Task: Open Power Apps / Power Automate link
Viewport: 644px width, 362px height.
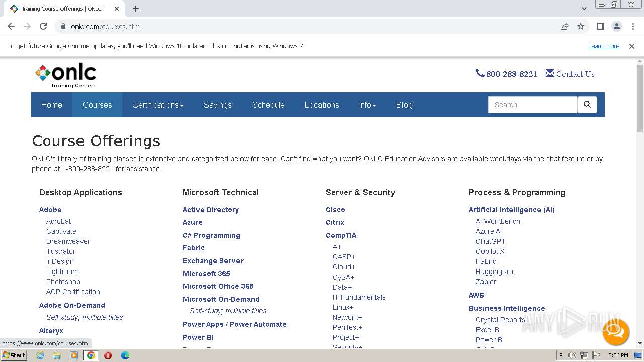Action: 234,324
